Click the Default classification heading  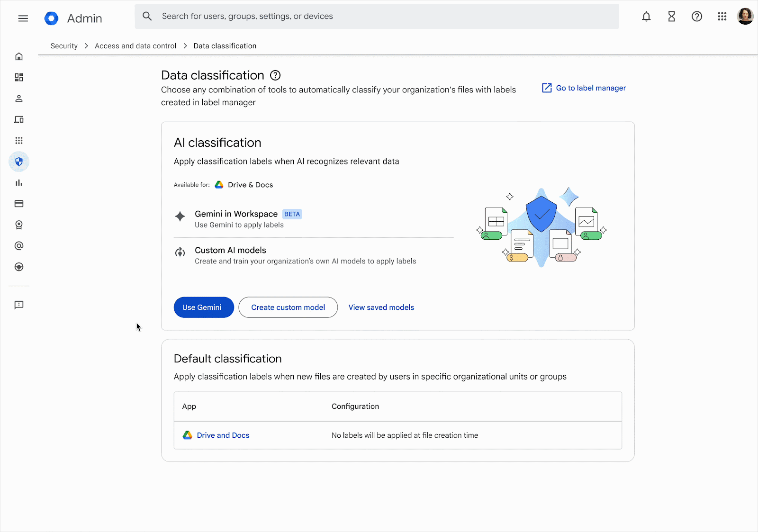click(x=227, y=359)
